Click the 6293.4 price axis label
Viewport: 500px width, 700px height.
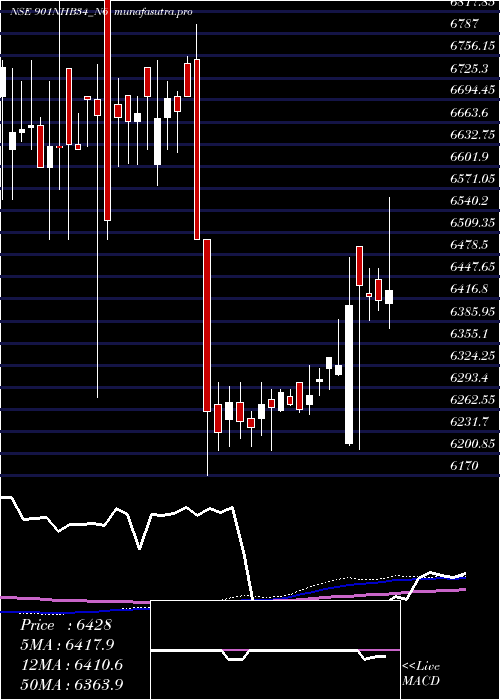(x=469, y=378)
